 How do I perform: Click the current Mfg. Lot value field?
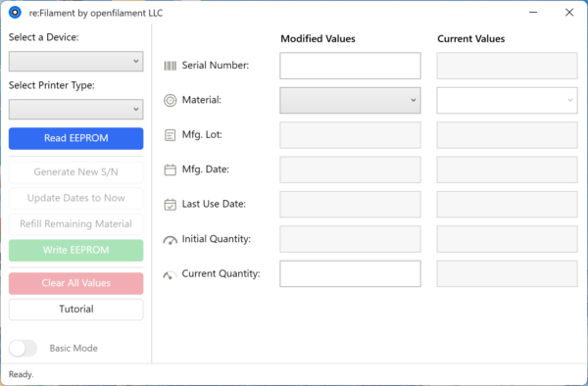[507, 135]
